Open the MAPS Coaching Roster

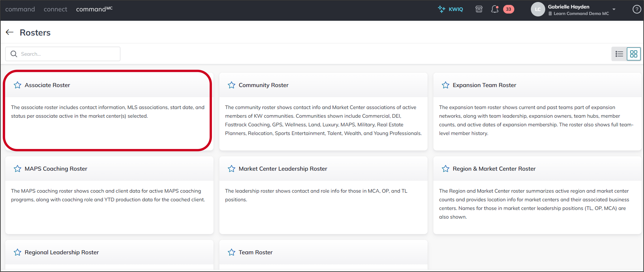(x=56, y=169)
